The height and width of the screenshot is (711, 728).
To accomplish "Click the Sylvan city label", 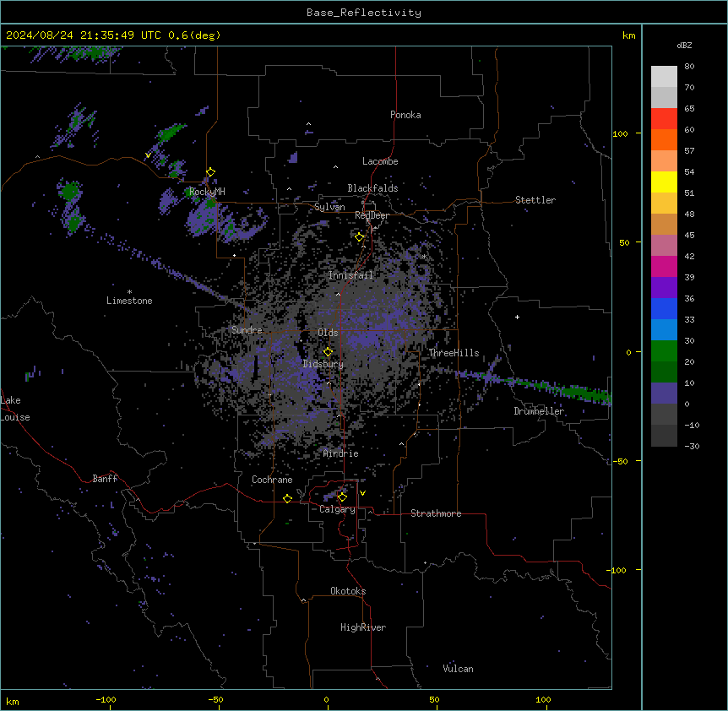I will (x=329, y=207).
